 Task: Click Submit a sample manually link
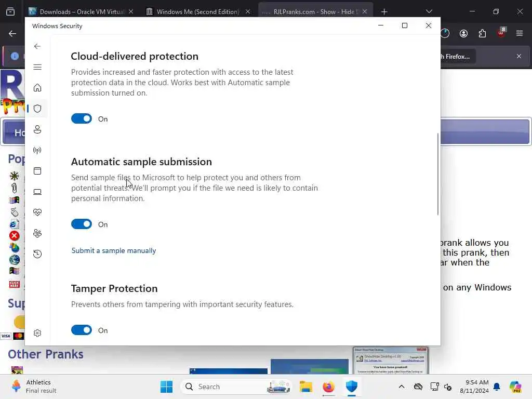114,250
